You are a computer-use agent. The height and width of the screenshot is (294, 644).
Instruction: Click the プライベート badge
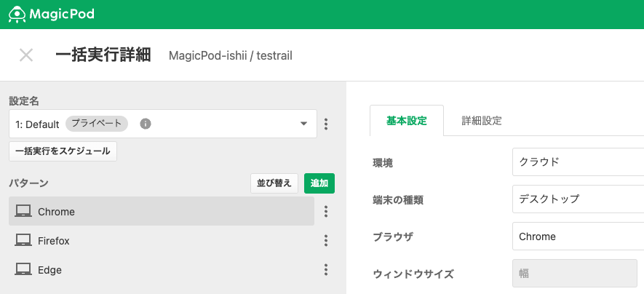tap(97, 124)
